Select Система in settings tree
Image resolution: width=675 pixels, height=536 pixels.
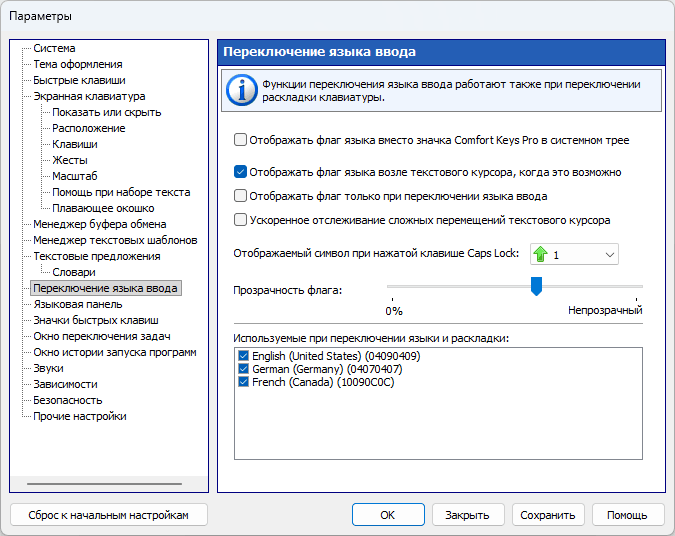[x=54, y=48]
